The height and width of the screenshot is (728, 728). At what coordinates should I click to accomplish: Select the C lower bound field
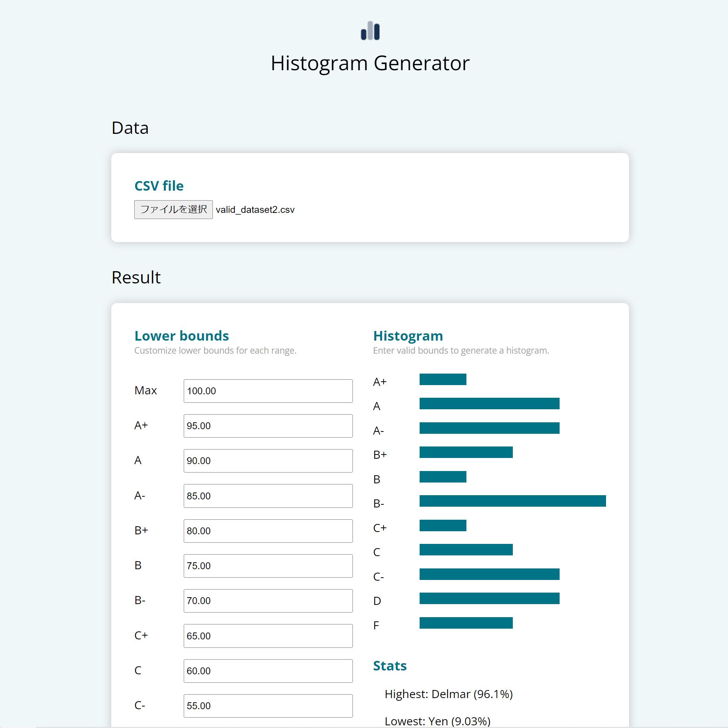pos(268,671)
